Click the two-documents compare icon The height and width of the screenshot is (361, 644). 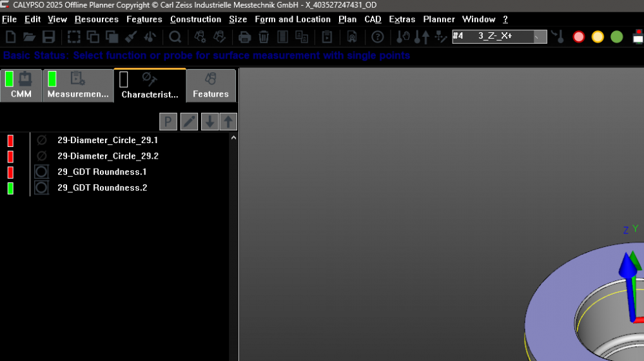[302, 37]
